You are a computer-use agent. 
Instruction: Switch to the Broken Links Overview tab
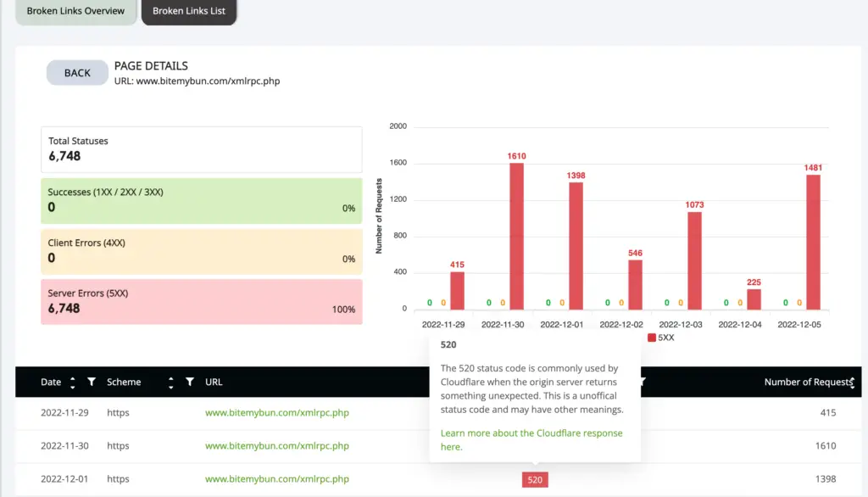[x=75, y=11]
